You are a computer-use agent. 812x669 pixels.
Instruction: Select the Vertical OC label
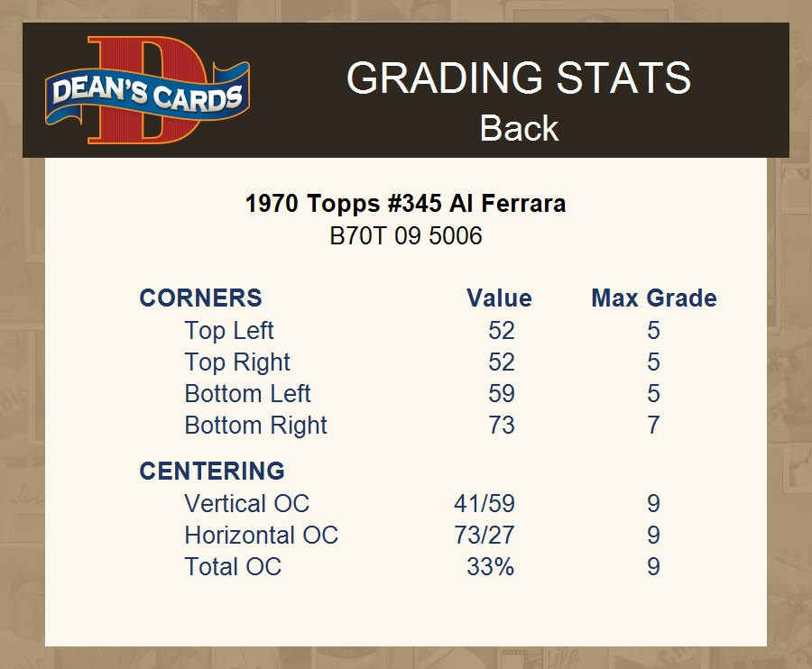point(246,504)
